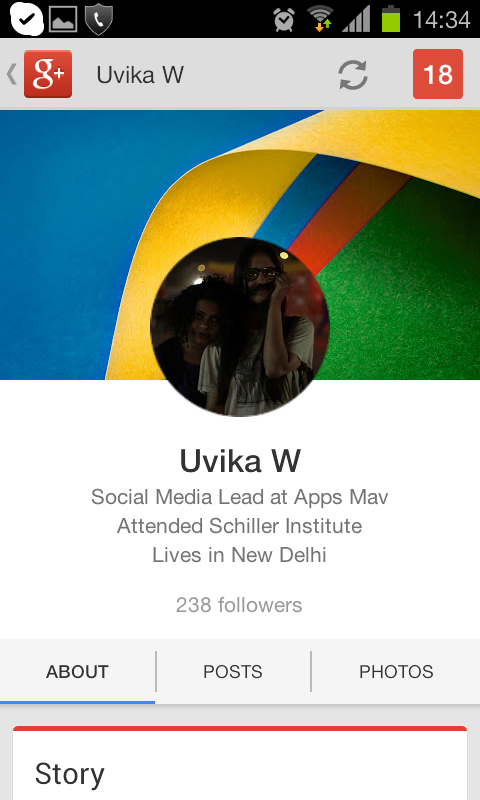Switch to the PHOTOS tab
The image size is (480, 800).
[396, 671]
